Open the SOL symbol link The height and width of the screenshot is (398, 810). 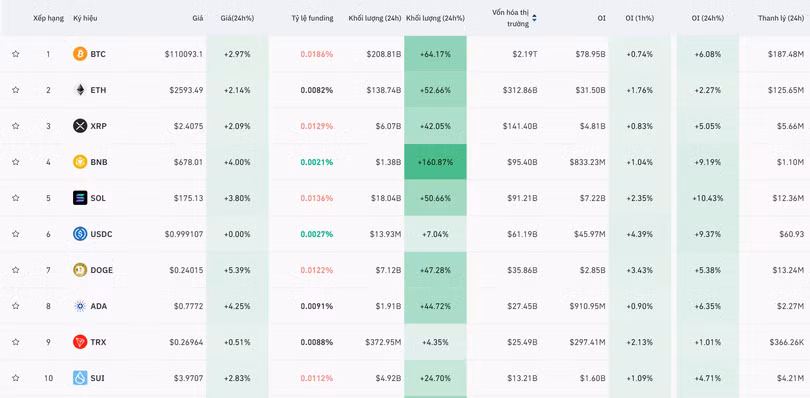tap(98, 198)
